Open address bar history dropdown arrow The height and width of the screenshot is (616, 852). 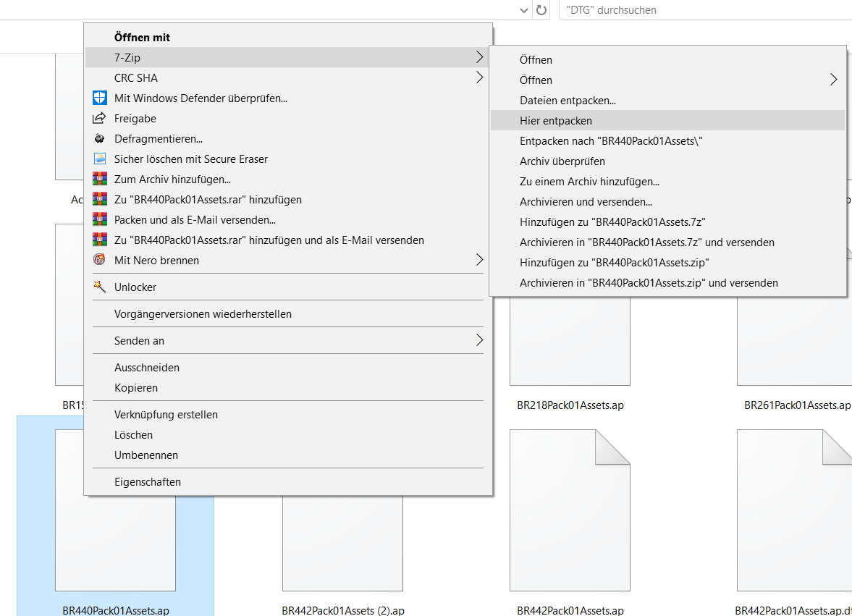(524, 10)
